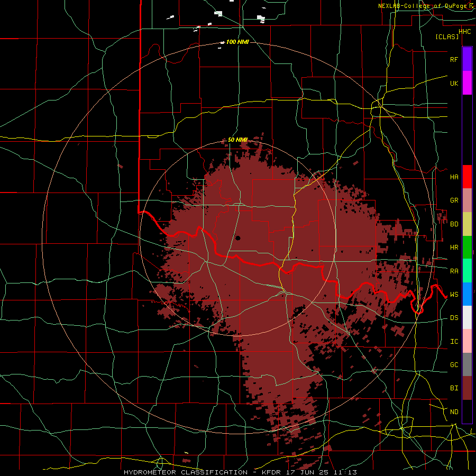Screen dimensions: 476x476
Task: Click the "[CLAS]" units label
Action: 447,36
